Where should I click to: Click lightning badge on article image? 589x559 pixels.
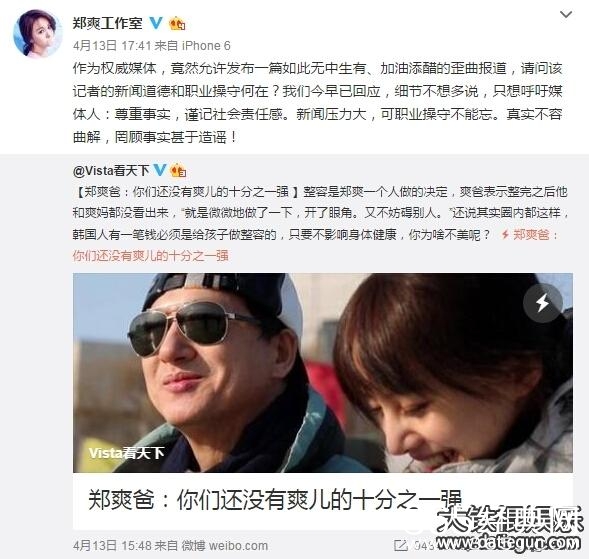click(x=542, y=303)
